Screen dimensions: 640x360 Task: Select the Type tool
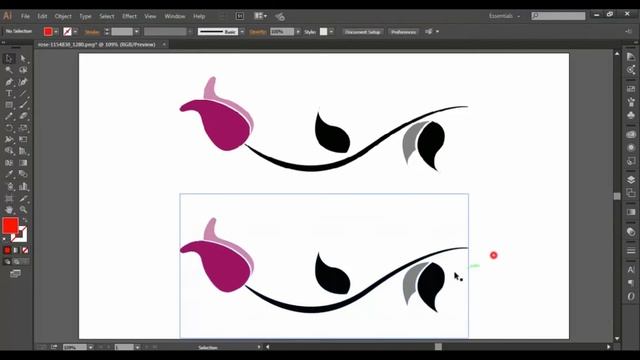click(x=9, y=93)
